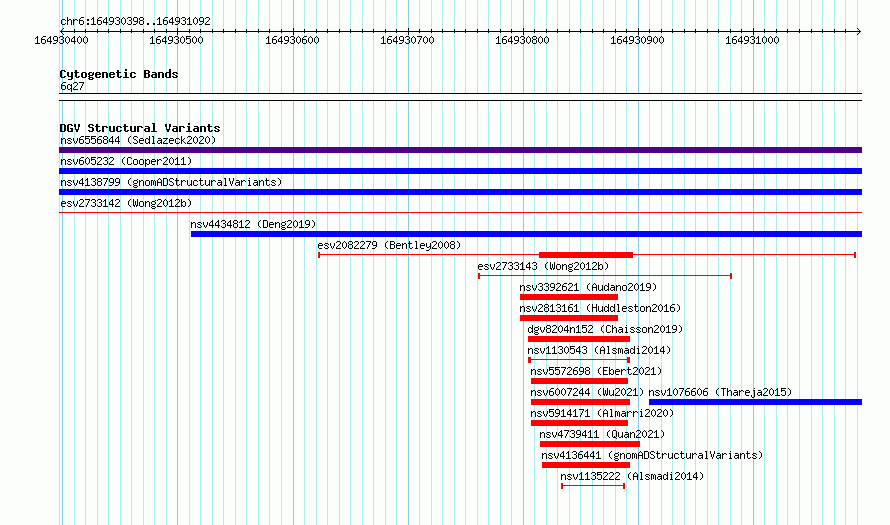Viewport: 890px width, 525px height.
Task: Click ruler position 164930500
Action: coord(177,40)
